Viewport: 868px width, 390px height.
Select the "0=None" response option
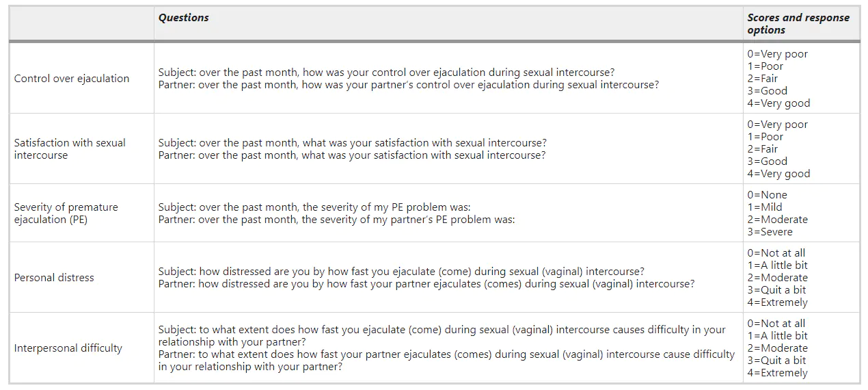(767, 195)
